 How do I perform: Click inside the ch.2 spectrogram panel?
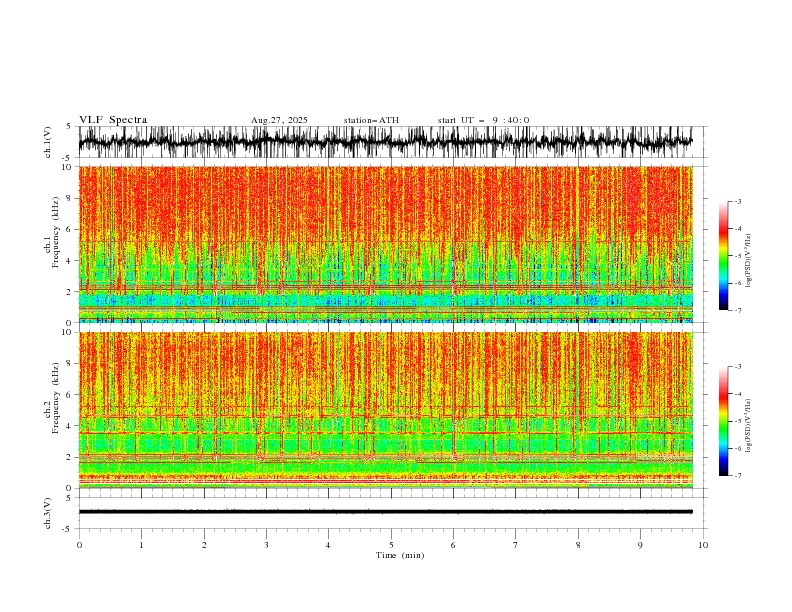pos(385,410)
